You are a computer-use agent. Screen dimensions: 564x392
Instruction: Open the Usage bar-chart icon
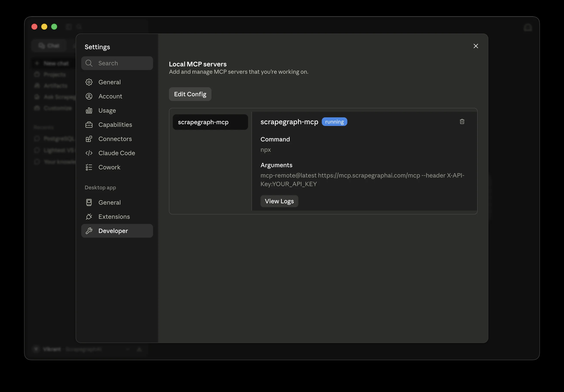[89, 110]
